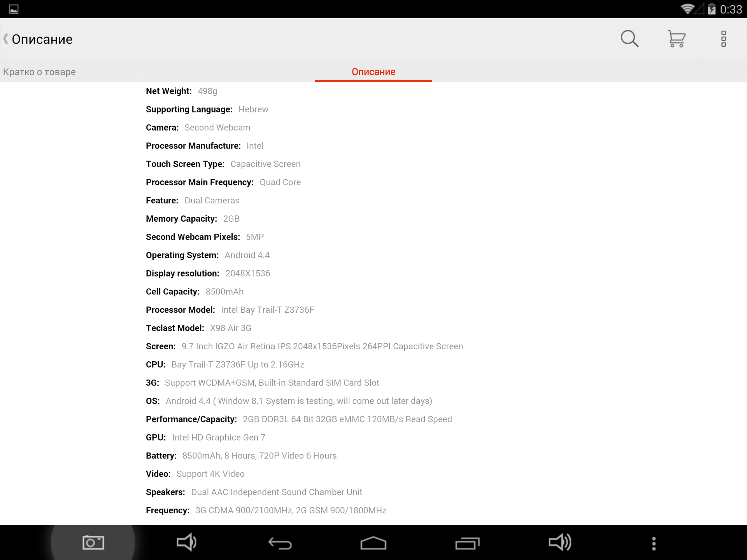The height and width of the screenshot is (560, 747).
Task: Take a screenshot with the camera icon
Action: click(93, 542)
